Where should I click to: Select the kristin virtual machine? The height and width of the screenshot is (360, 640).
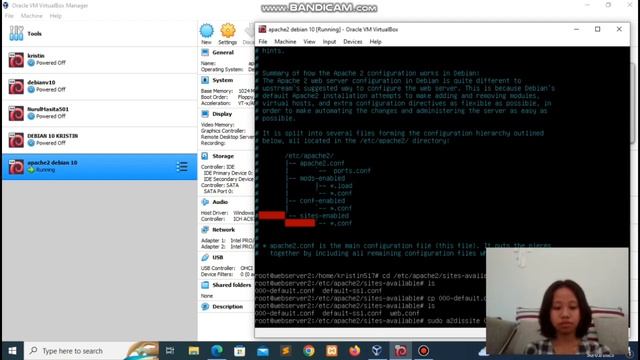pos(99,60)
